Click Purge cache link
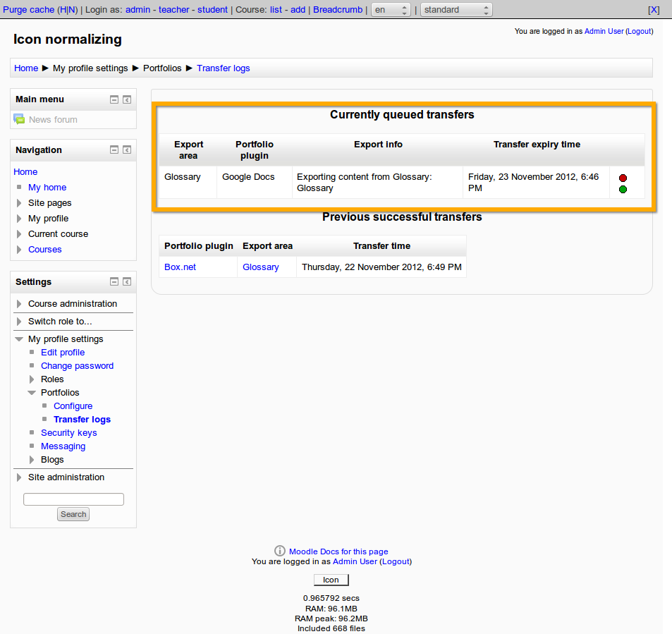This screenshot has height=634, width=672. click(x=29, y=9)
